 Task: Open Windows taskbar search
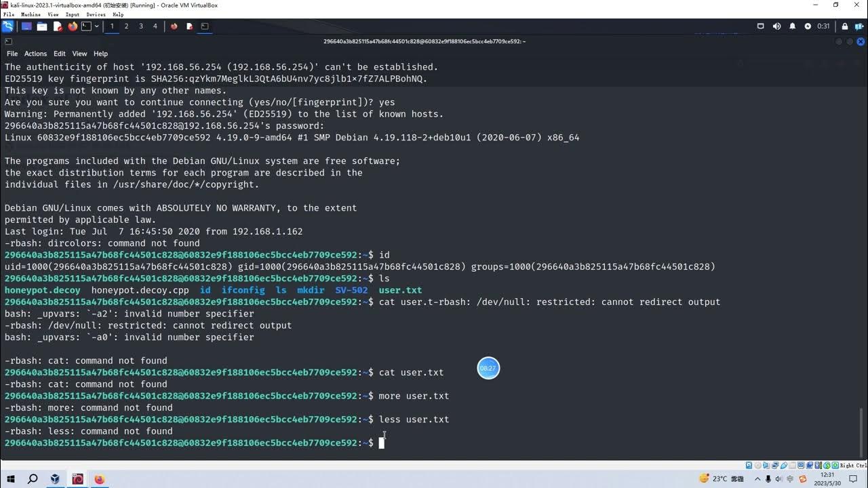coord(33,479)
